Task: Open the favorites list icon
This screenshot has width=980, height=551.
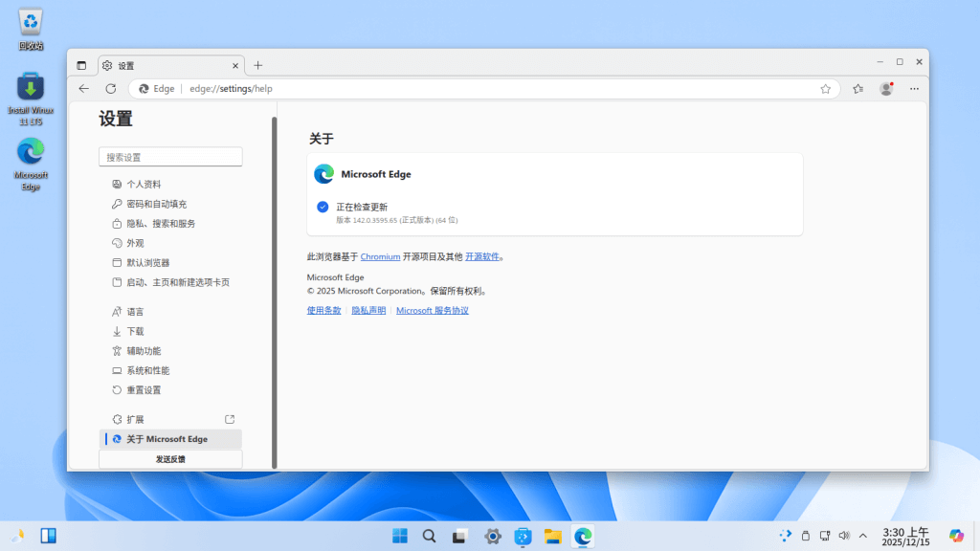Action: coord(858,89)
